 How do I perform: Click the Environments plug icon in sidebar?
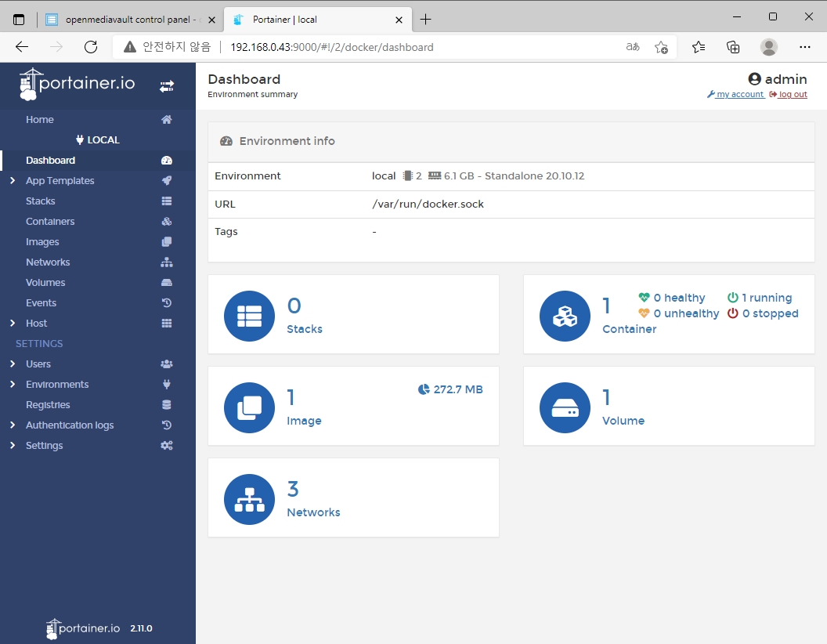pos(167,385)
